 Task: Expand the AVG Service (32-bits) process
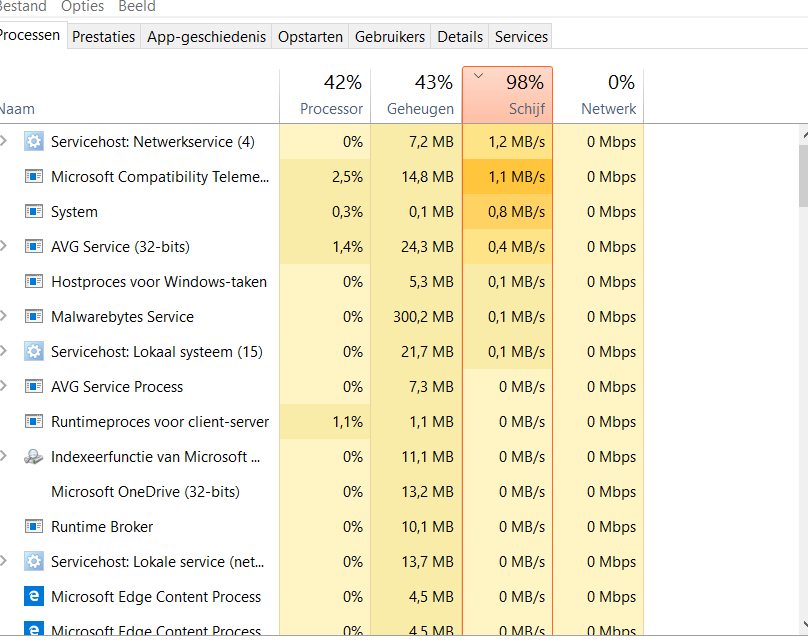pos(4,247)
